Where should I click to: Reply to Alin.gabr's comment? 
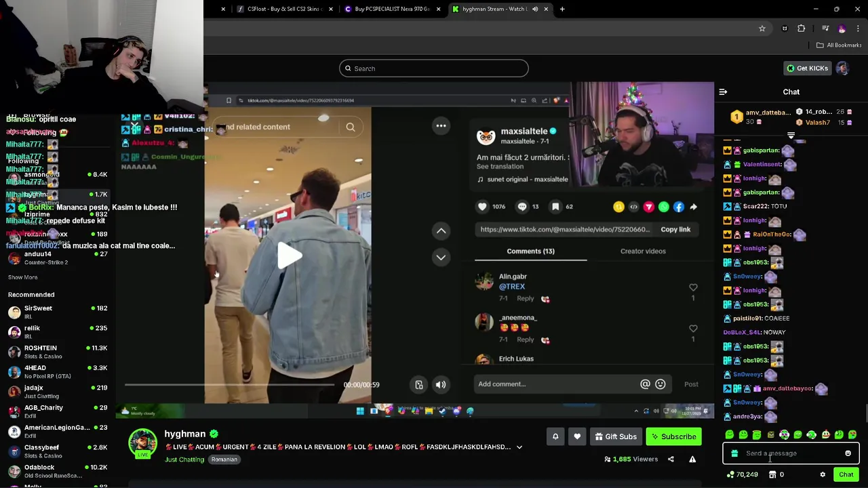tap(526, 299)
